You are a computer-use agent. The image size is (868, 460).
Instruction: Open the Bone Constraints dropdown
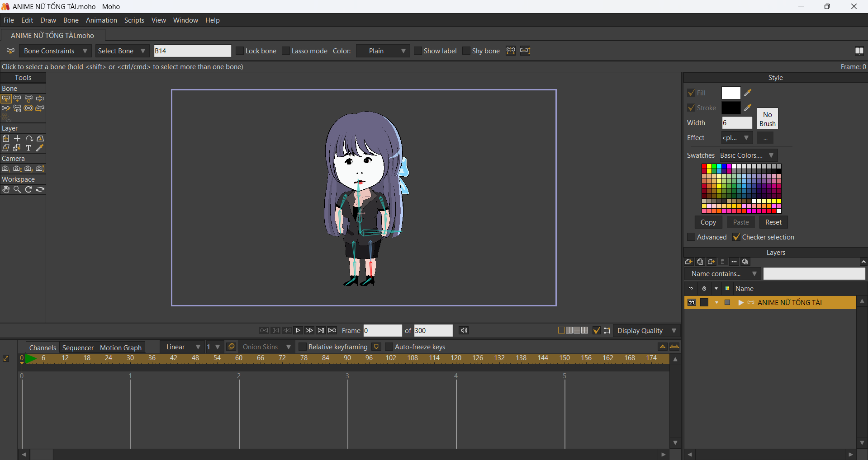[55, 51]
